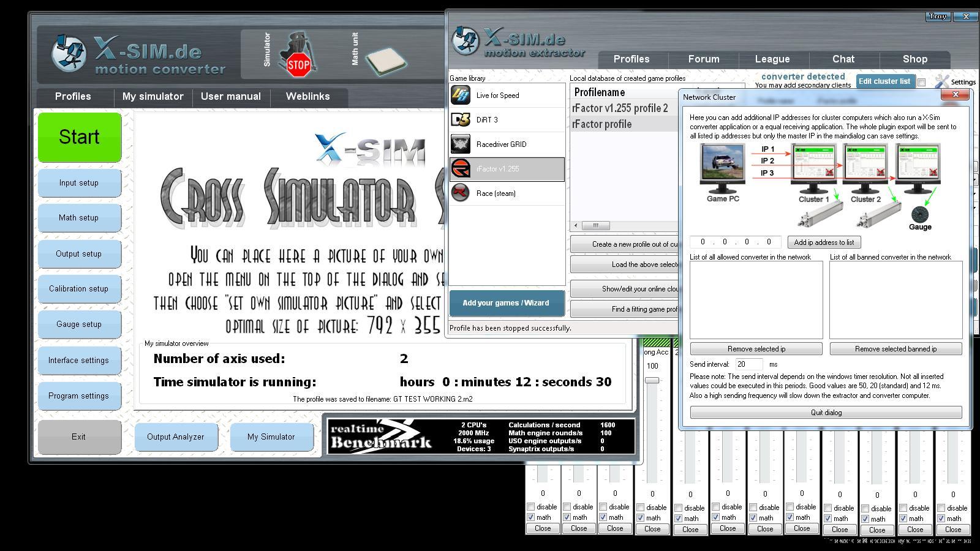Click Create a new profile button
This screenshot has width=980, height=551.
click(625, 244)
